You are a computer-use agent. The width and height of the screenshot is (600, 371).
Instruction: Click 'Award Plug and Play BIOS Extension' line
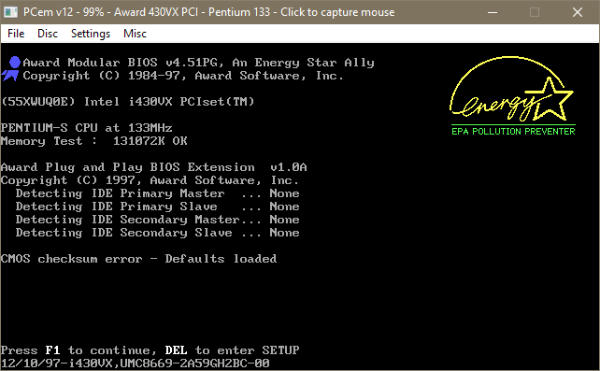coord(154,167)
